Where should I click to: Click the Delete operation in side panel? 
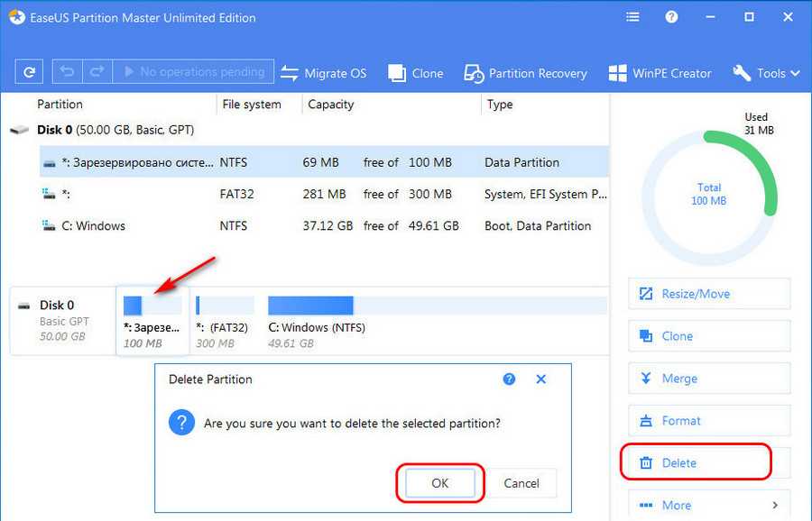point(696,462)
